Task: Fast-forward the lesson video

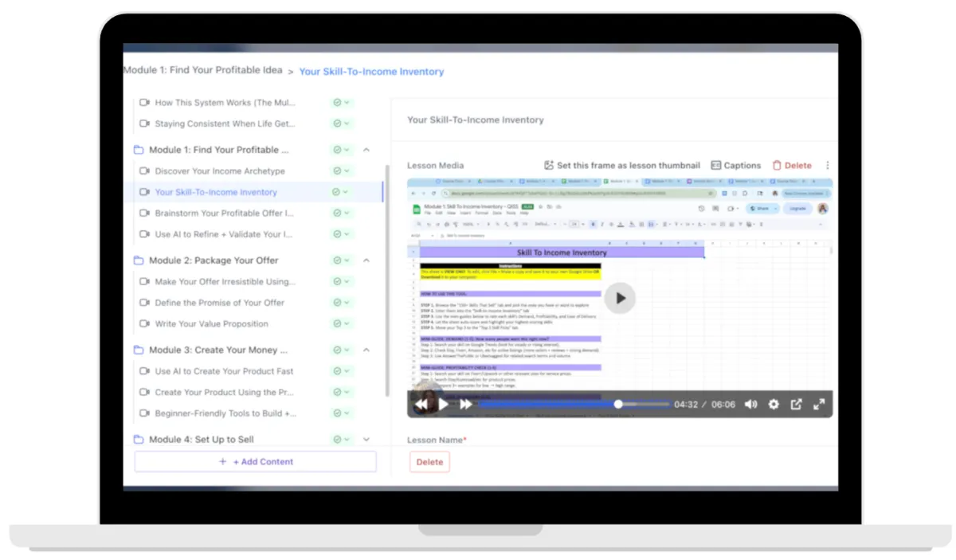Action: point(466,405)
